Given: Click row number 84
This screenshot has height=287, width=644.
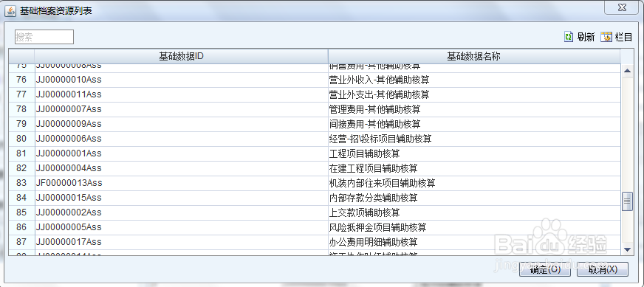Looking at the screenshot, I should (x=21, y=198).
